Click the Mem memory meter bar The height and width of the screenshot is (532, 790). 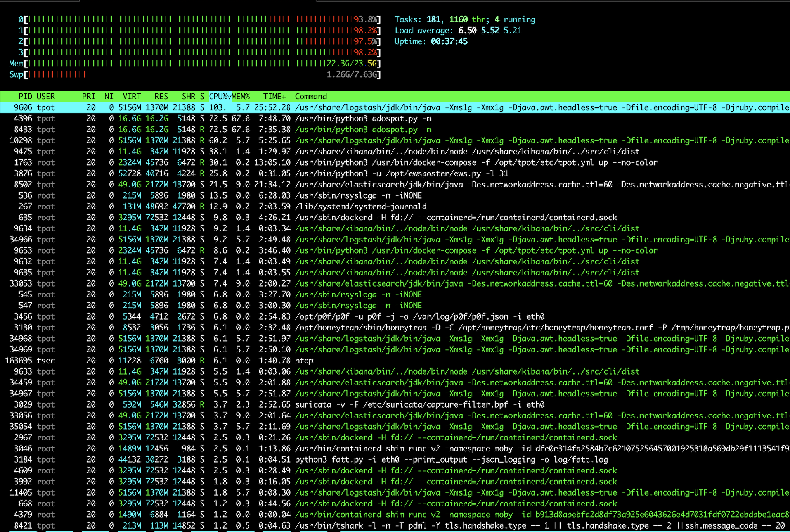(x=194, y=63)
